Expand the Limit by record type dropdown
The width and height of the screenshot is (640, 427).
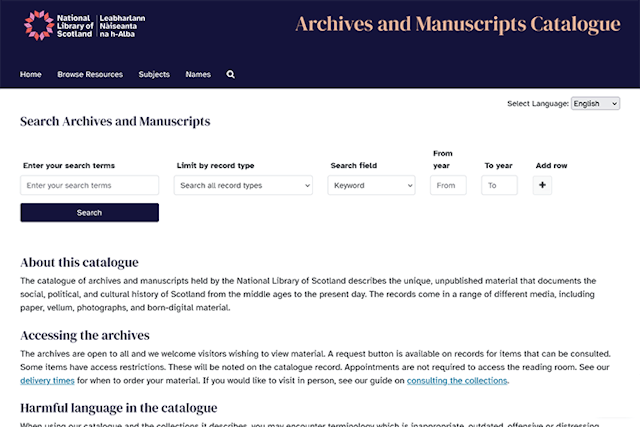click(243, 185)
